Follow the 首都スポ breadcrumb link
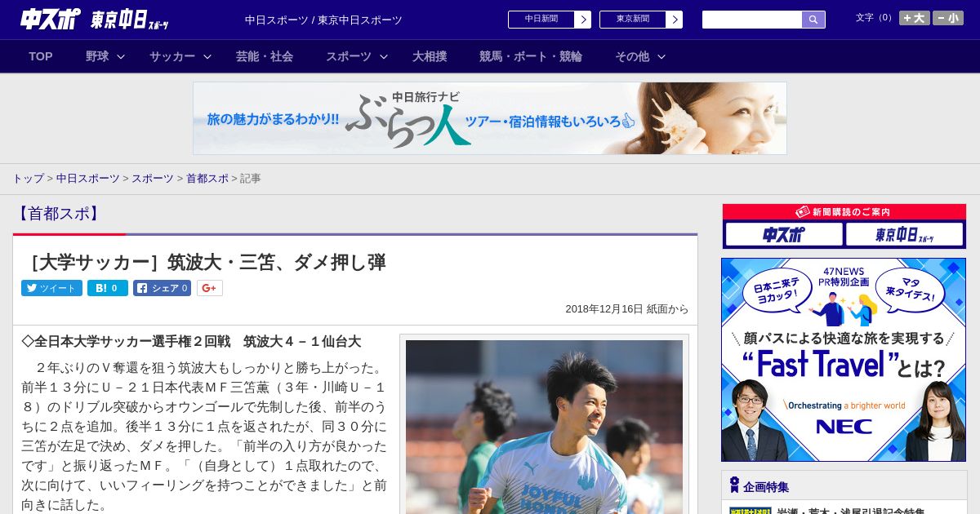 [x=207, y=179]
